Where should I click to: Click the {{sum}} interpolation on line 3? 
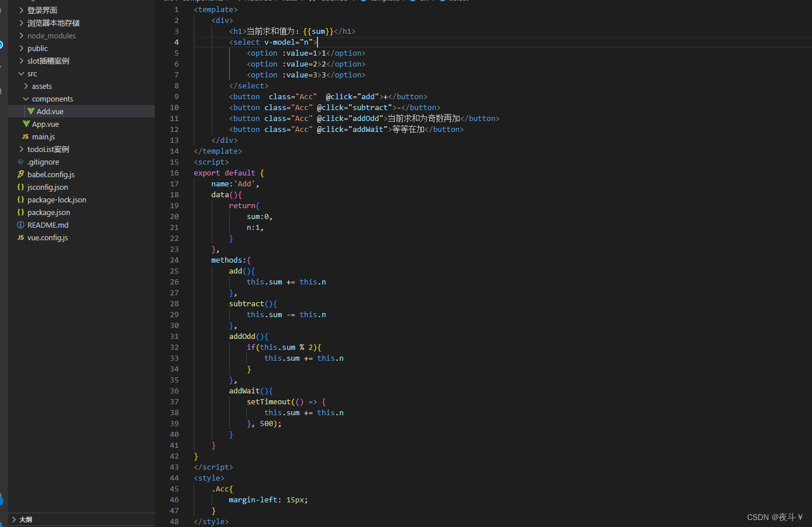point(318,32)
